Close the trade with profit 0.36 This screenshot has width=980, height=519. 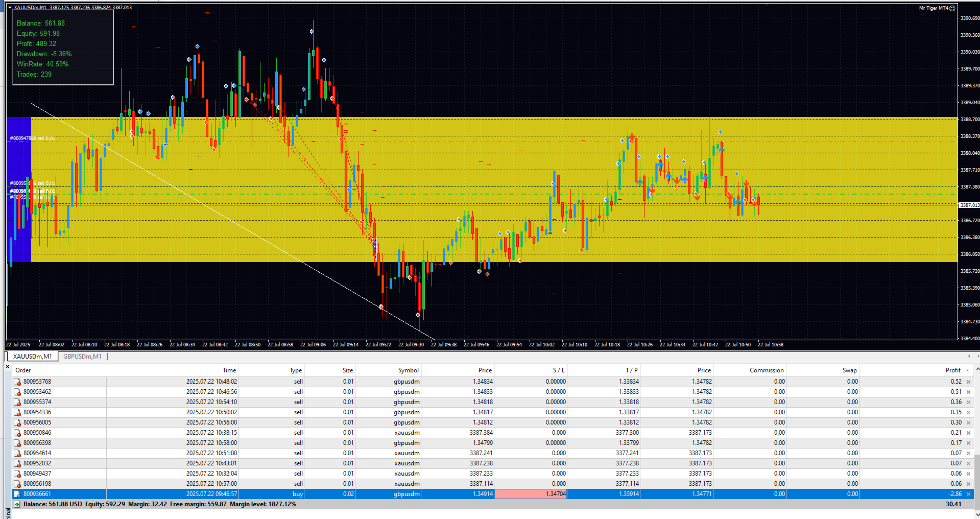(968, 402)
